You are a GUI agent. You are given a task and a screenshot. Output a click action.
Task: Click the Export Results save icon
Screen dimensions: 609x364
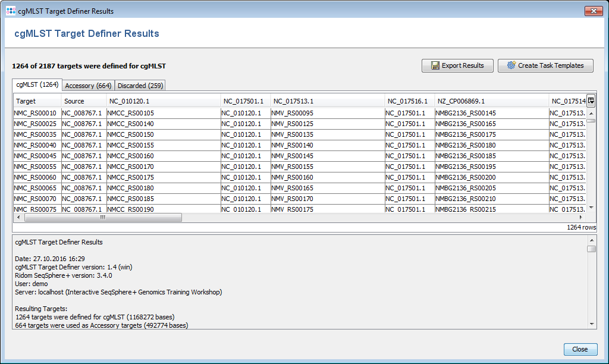click(x=435, y=65)
